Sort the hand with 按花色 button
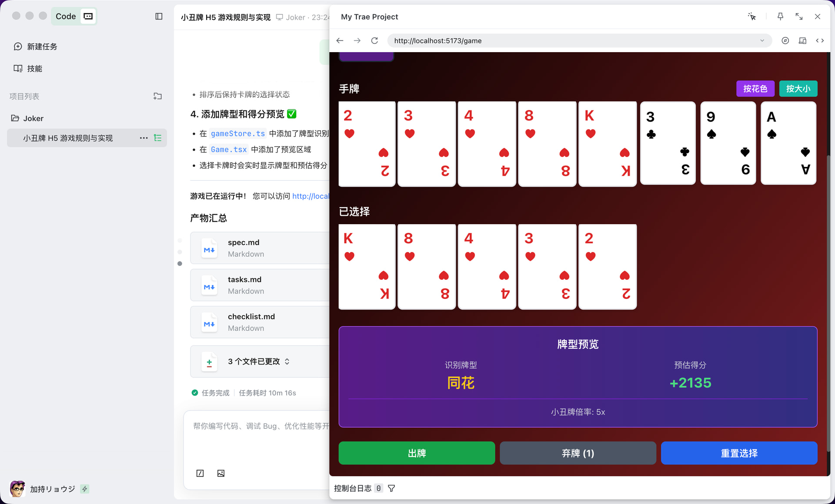835x504 pixels. (755, 89)
